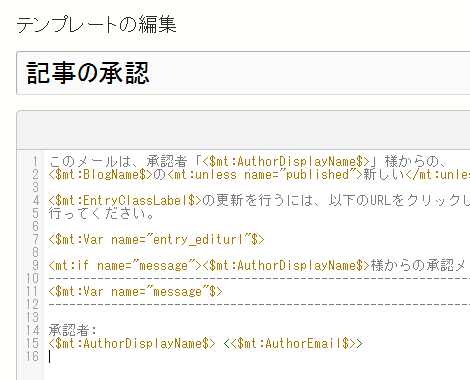The image size is (470, 380).
Task: Click the text 新しい on line 2
Action: 384,175
